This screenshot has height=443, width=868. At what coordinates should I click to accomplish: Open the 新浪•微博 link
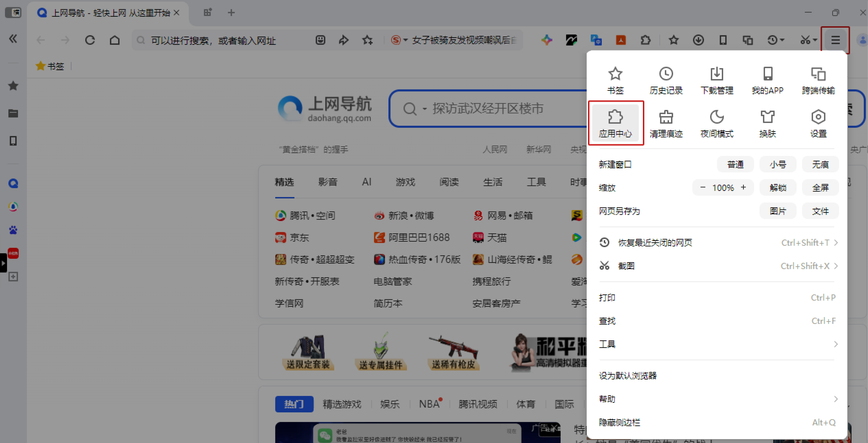(404, 216)
